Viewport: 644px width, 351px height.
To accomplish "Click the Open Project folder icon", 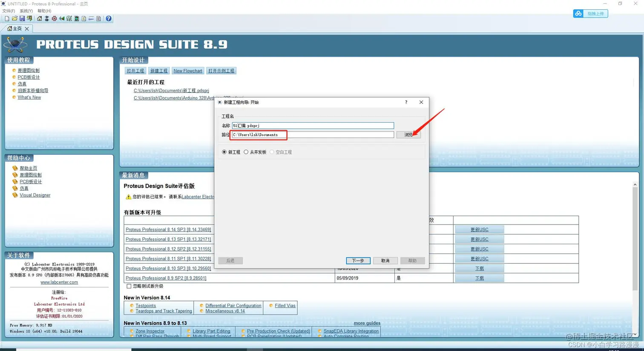I will (x=14, y=19).
